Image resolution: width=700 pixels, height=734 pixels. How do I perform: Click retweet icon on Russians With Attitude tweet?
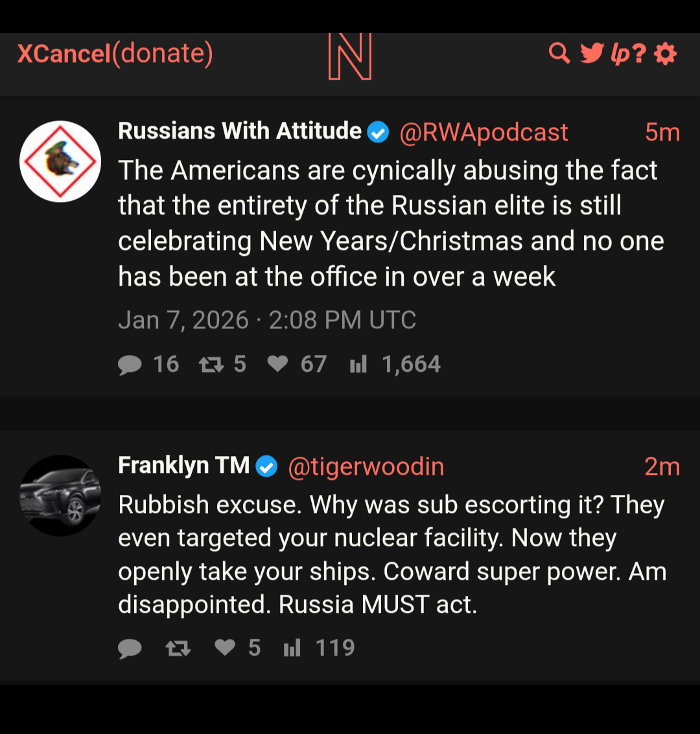[211, 365]
